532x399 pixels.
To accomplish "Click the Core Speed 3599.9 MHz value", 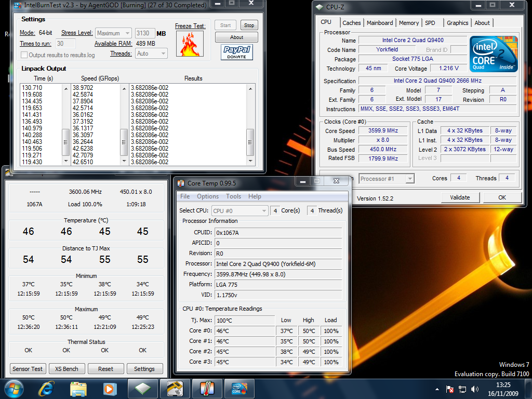I will [x=383, y=130].
